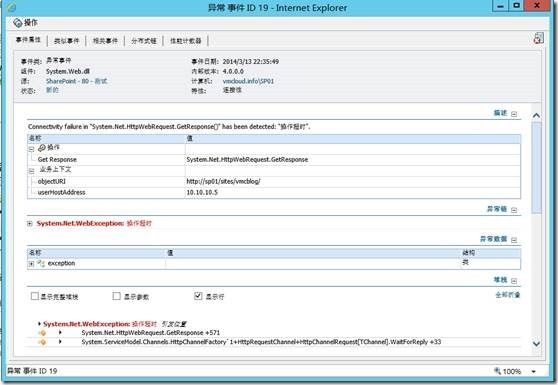Image resolution: width=558 pixels, height=385 pixels.
Task: Click the scroll down arrow
Action: point(536,344)
